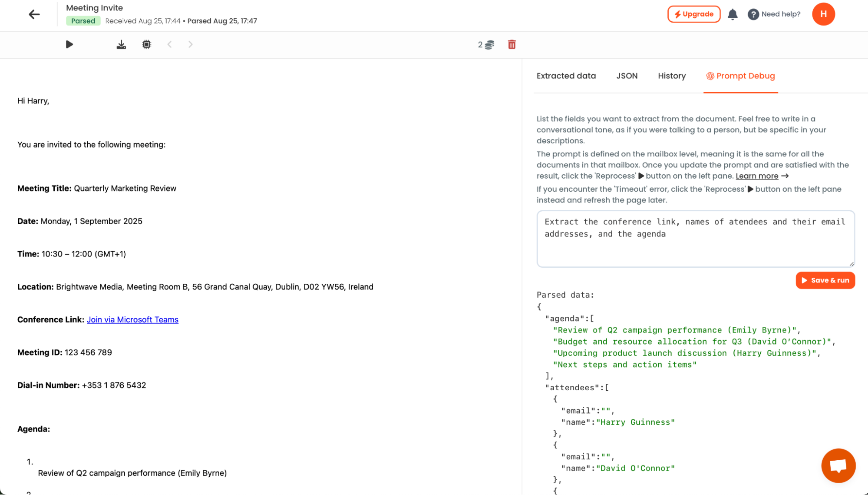Screen dimensions: 868x495
Task: Click JSON string "Next steps and action items"
Action: coord(624,365)
